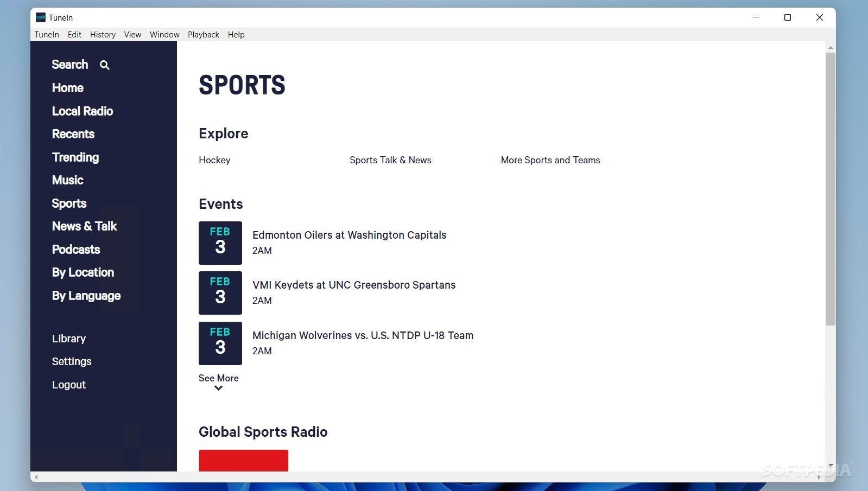Go to Search in sidebar
Screen dimensions: 868x491
tap(70, 65)
